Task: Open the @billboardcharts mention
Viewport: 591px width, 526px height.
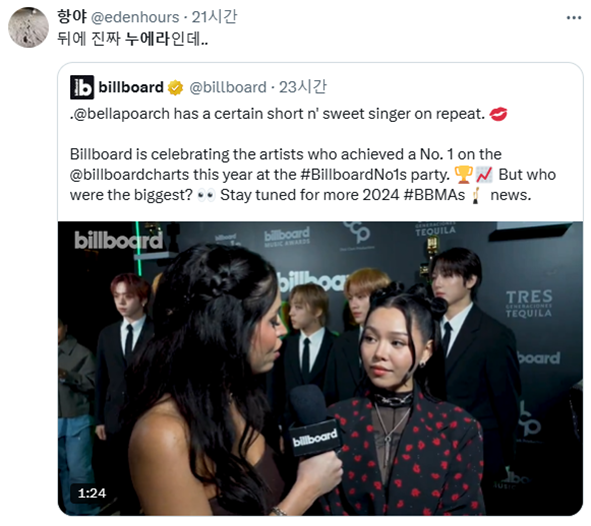Action: pos(130,175)
